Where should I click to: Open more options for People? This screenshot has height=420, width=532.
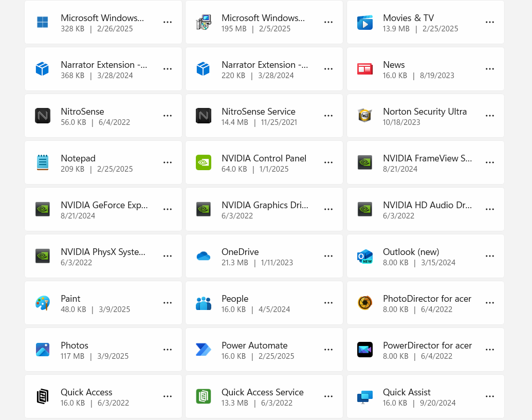pyautogui.click(x=328, y=303)
